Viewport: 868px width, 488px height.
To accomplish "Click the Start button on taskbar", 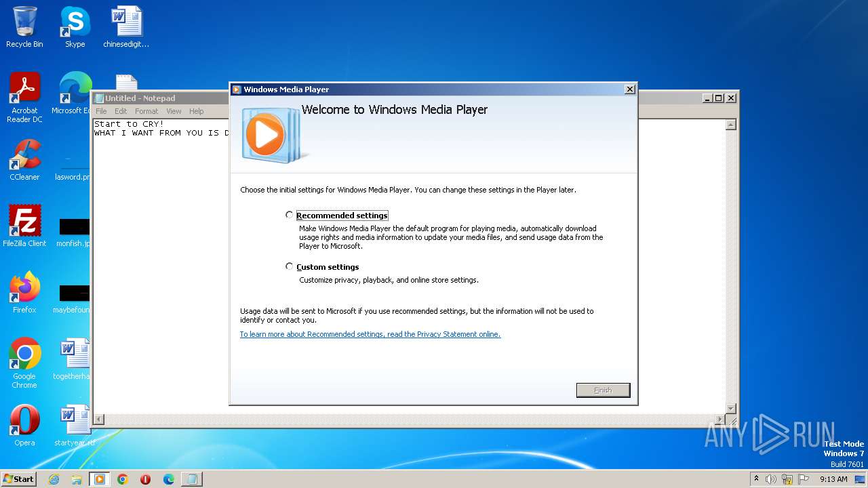I will (x=18, y=479).
